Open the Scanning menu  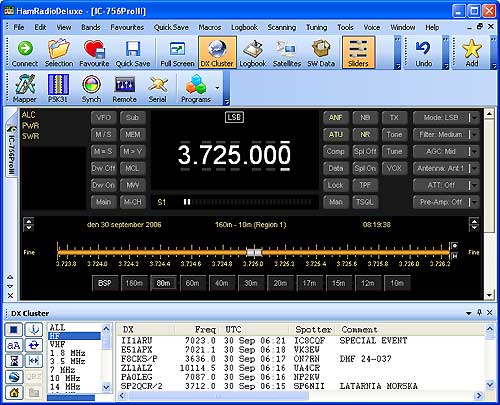click(282, 27)
